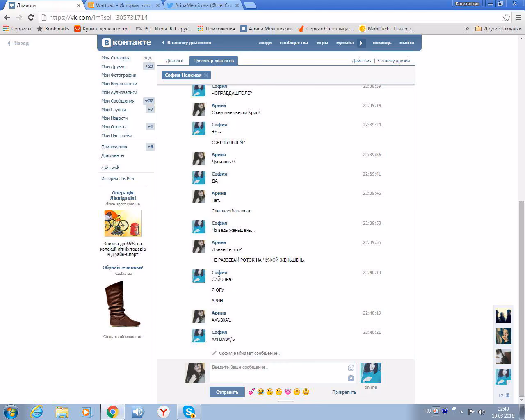
Task: Open the +57 messages counter badge
Action: coord(149,101)
